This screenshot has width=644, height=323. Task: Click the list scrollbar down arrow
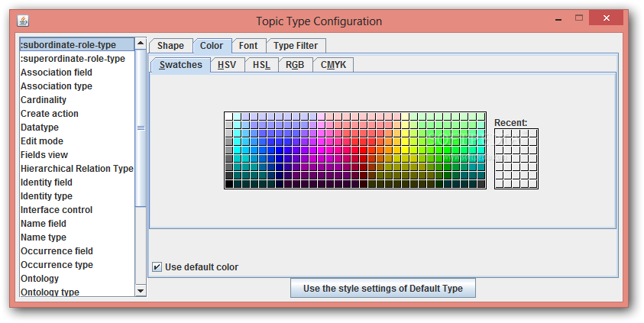pyautogui.click(x=141, y=291)
